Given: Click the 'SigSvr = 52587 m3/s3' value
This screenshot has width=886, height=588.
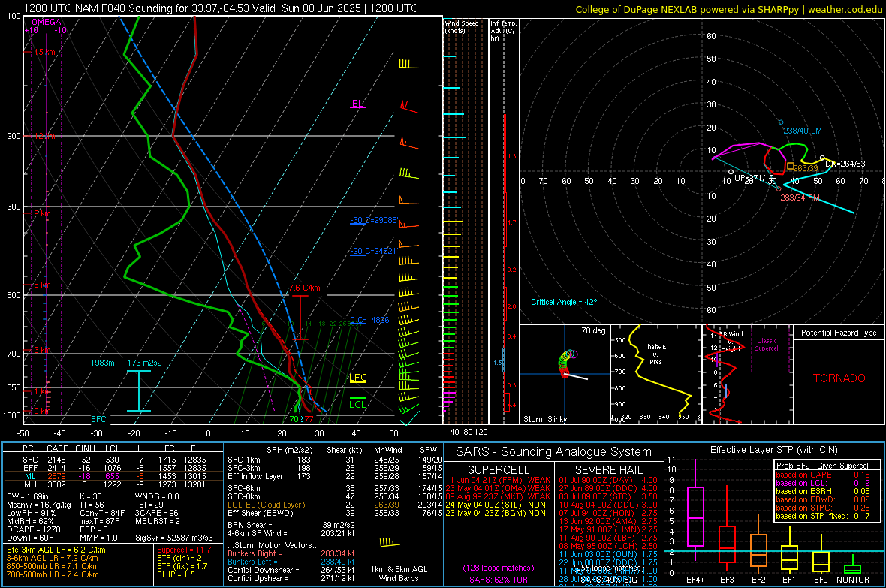Looking at the screenshot, I should [174, 538].
